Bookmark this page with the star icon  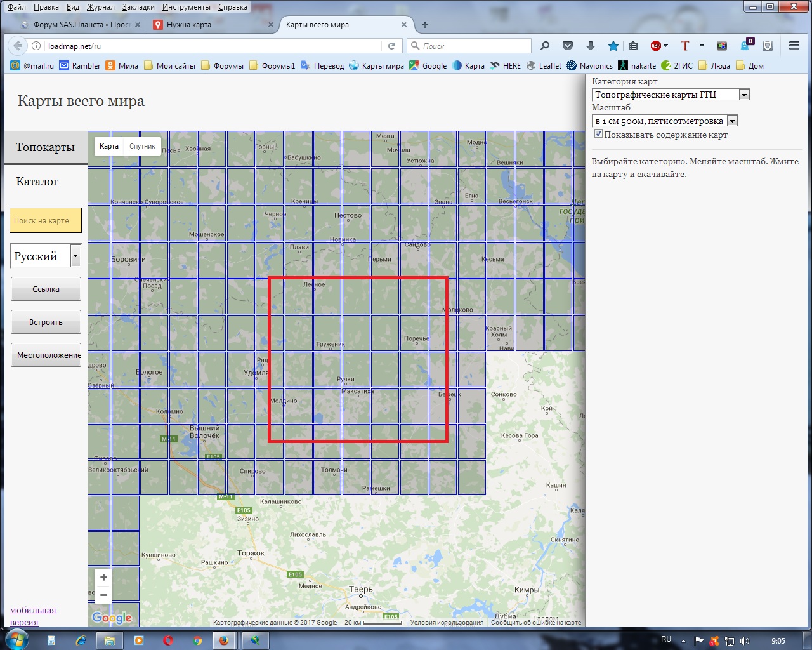click(x=613, y=46)
